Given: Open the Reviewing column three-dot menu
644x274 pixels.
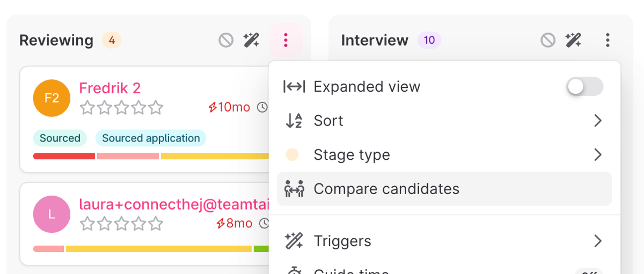Looking at the screenshot, I should click(286, 40).
